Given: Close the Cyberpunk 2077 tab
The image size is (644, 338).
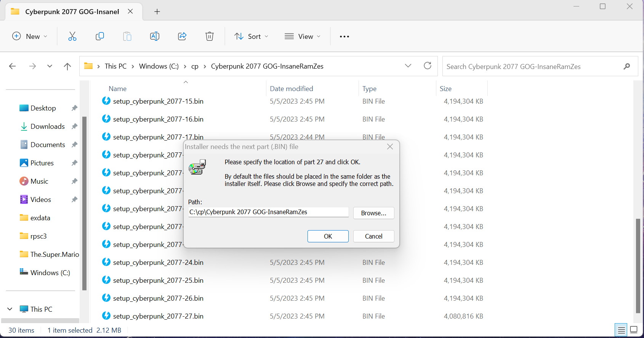Looking at the screenshot, I should (130, 11).
